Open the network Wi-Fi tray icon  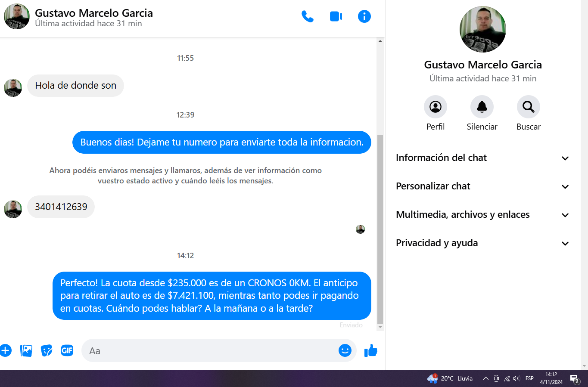point(507,378)
